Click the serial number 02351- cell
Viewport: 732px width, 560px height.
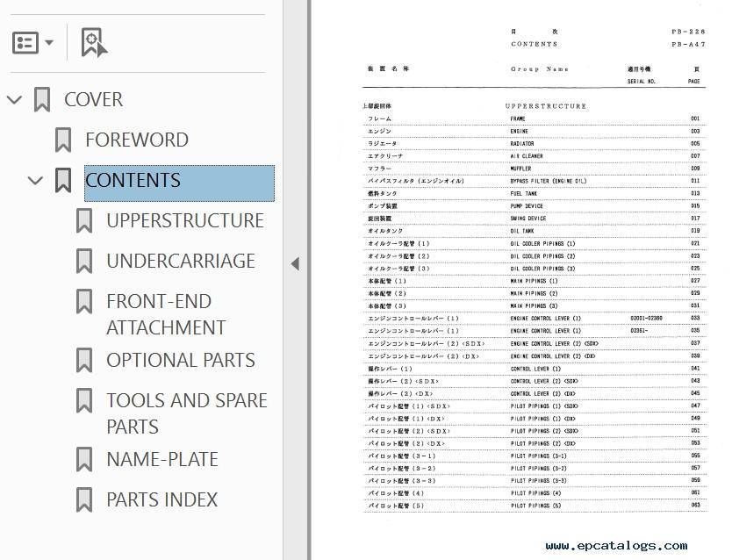pos(639,331)
